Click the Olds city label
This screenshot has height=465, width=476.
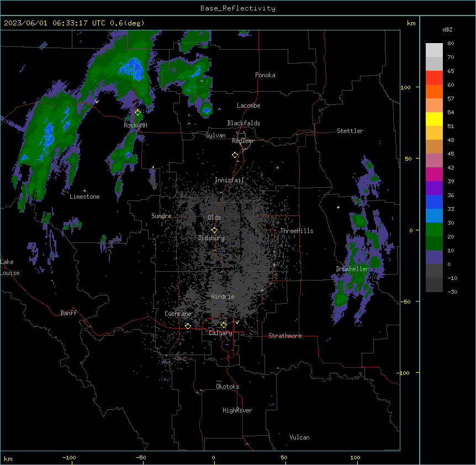tap(214, 218)
